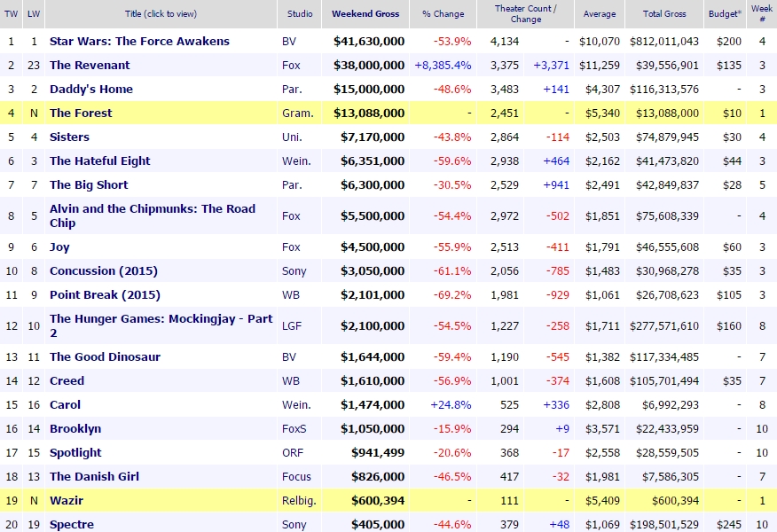
Task: Open The Revenant movie page
Action: coord(90,65)
